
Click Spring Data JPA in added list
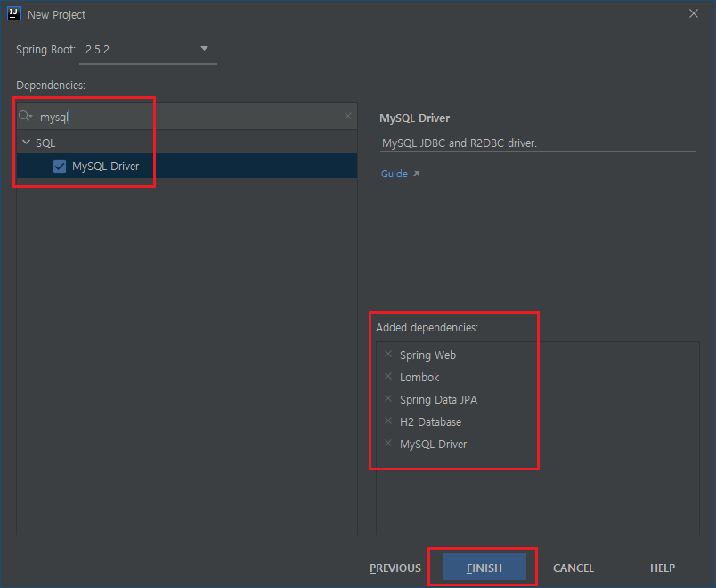point(438,400)
